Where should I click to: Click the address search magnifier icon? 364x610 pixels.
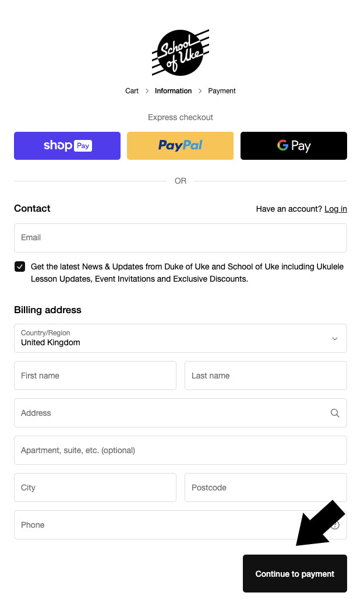point(335,413)
